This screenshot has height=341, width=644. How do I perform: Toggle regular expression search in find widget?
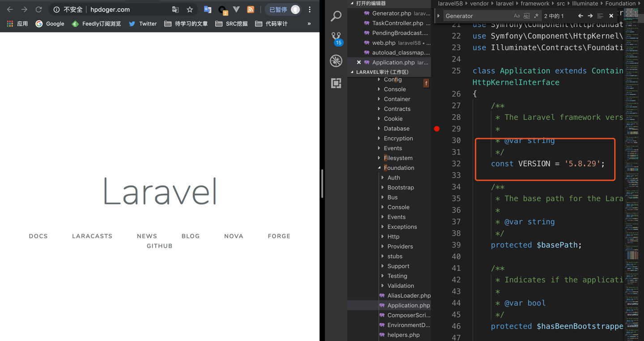(x=536, y=16)
